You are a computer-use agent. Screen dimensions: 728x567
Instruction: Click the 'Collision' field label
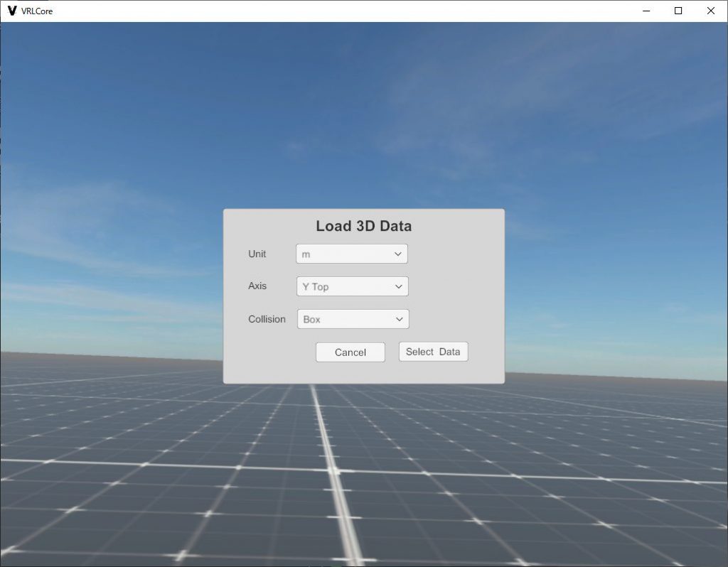coord(267,319)
